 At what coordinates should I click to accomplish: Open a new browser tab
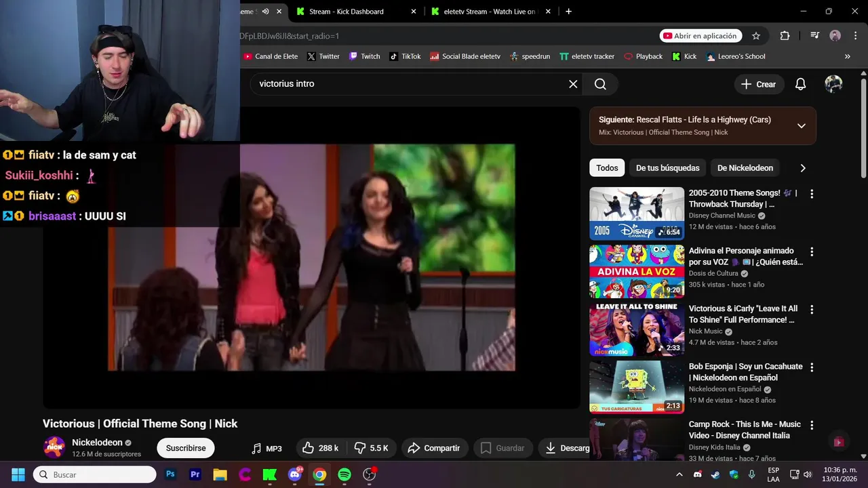[x=568, y=12]
